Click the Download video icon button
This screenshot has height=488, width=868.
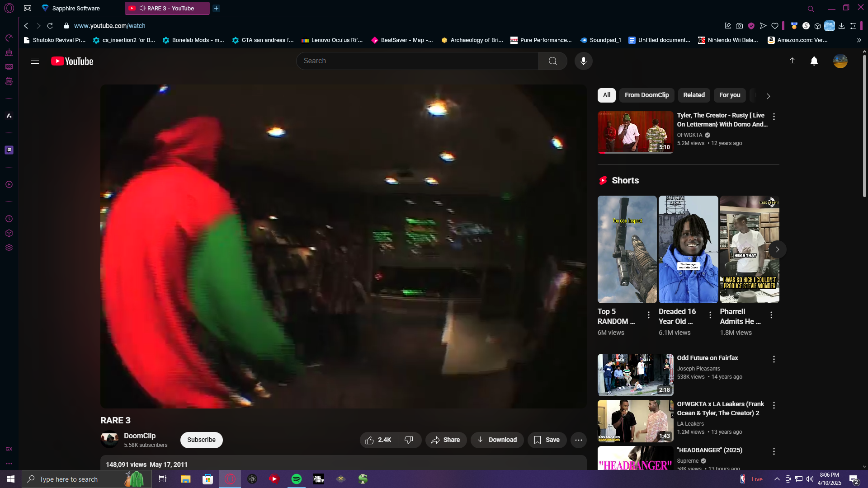click(497, 440)
